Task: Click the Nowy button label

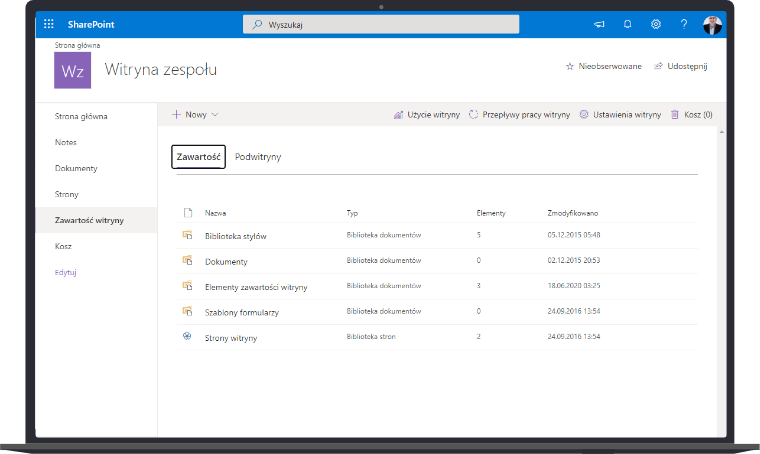Action: pyautogui.click(x=196, y=115)
